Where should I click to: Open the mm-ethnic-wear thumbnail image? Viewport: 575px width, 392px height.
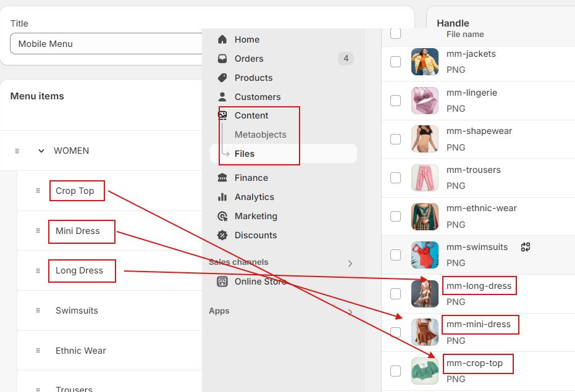(425, 216)
